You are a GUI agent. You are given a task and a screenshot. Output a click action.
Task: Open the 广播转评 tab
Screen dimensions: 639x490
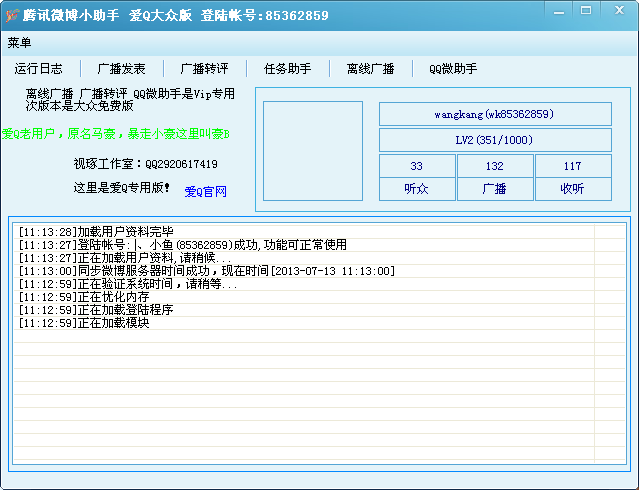[x=204, y=68]
